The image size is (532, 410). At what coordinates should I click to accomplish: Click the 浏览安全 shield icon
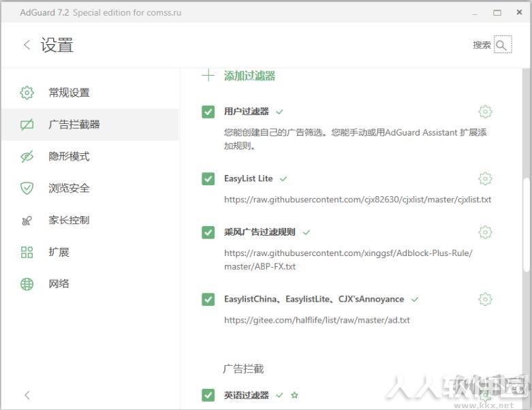pyautogui.click(x=27, y=188)
